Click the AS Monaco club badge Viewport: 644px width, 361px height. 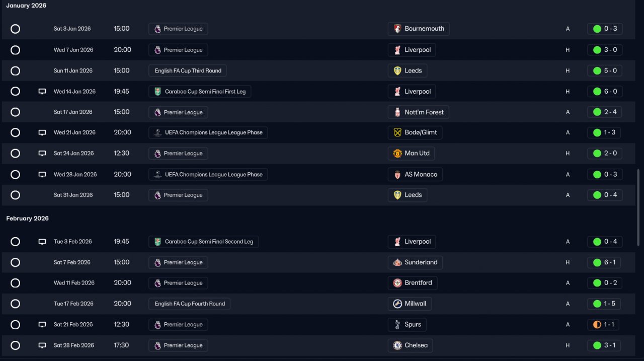point(397,175)
